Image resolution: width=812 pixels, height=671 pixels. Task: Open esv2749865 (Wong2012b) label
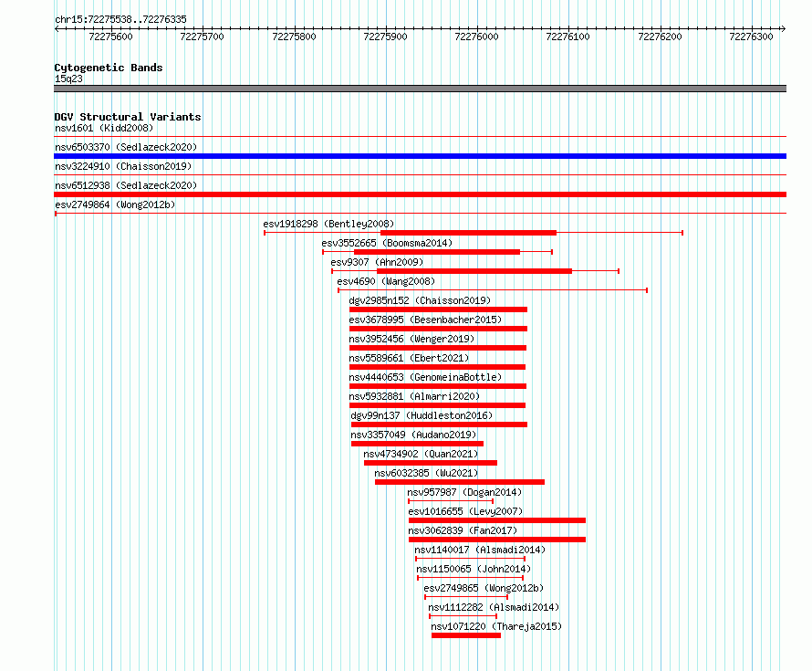(x=484, y=588)
